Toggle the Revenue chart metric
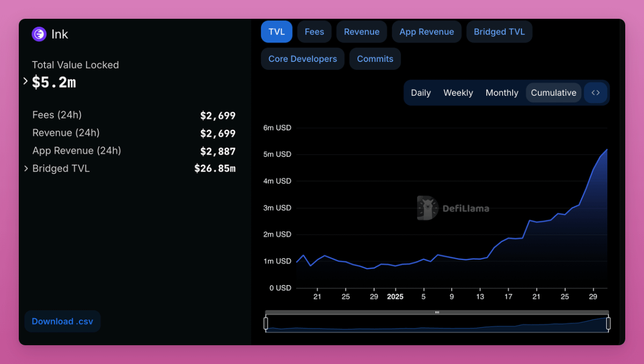 coord(362,32)
